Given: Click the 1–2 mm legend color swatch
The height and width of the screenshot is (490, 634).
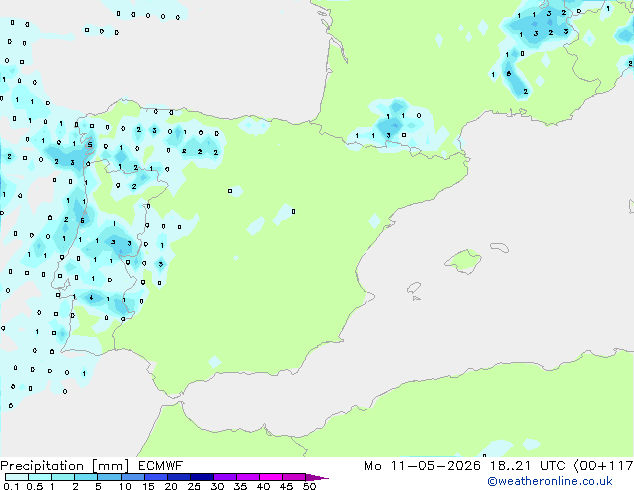Looking at the screenshot, I should (x=63, y=477).
